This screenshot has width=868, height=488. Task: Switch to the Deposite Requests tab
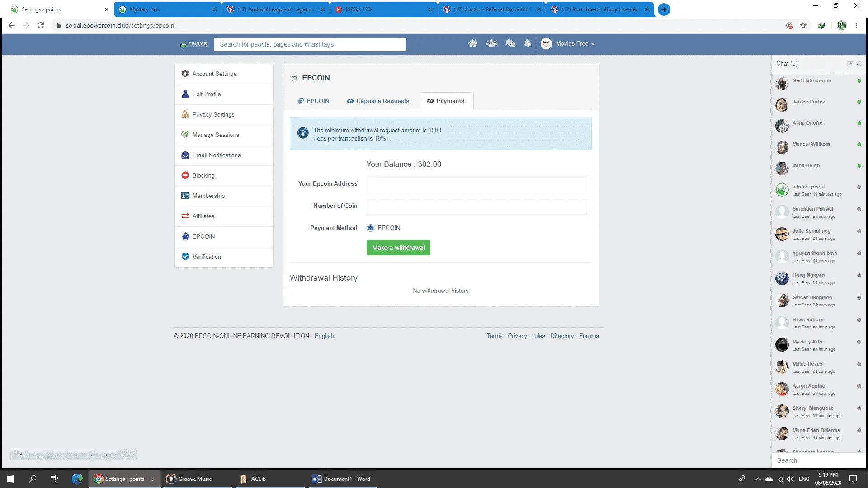378,101
